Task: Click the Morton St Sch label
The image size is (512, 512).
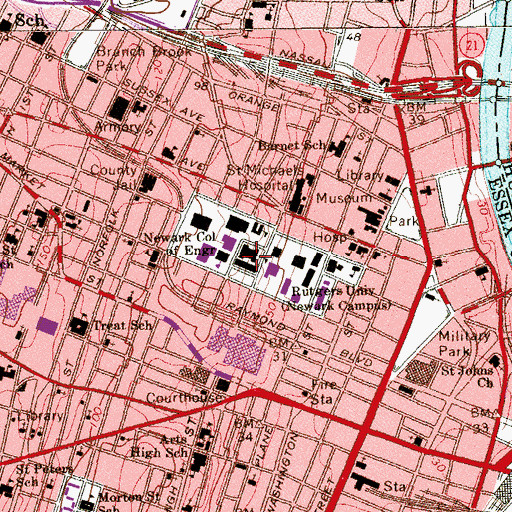Action: click(x=128, y=503)
